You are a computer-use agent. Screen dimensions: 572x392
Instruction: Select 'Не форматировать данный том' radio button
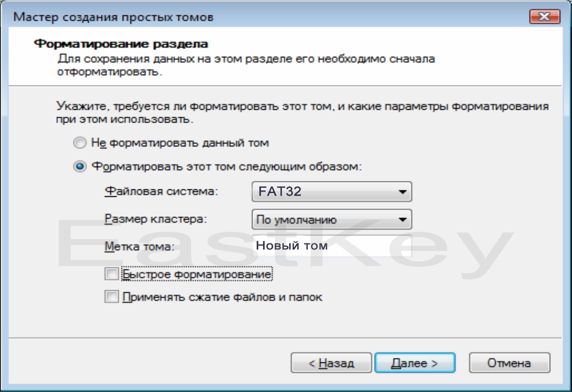(x=80, y=143)
